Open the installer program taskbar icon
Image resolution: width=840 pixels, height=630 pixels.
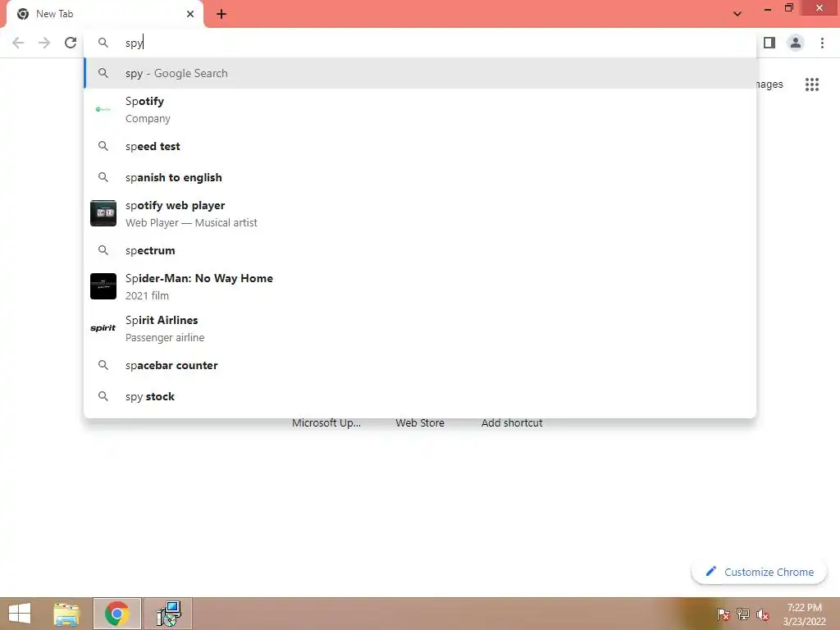168,614
